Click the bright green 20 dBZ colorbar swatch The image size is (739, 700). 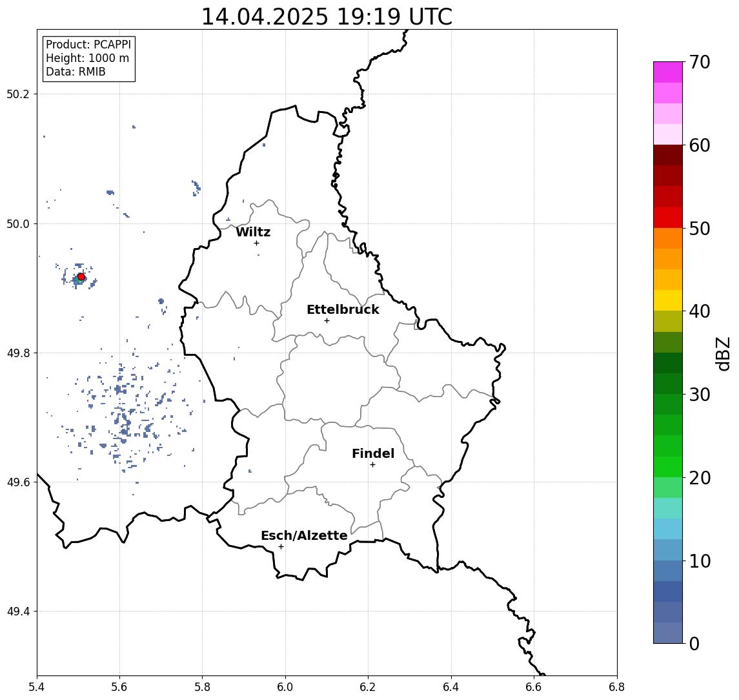click(x=668, y=466)
